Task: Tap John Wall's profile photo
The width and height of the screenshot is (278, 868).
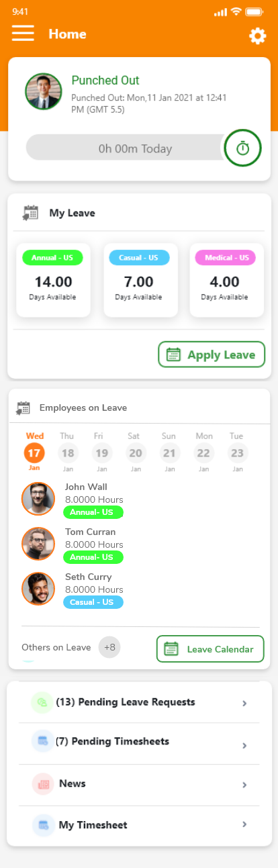Action: [x=38, y=499]
